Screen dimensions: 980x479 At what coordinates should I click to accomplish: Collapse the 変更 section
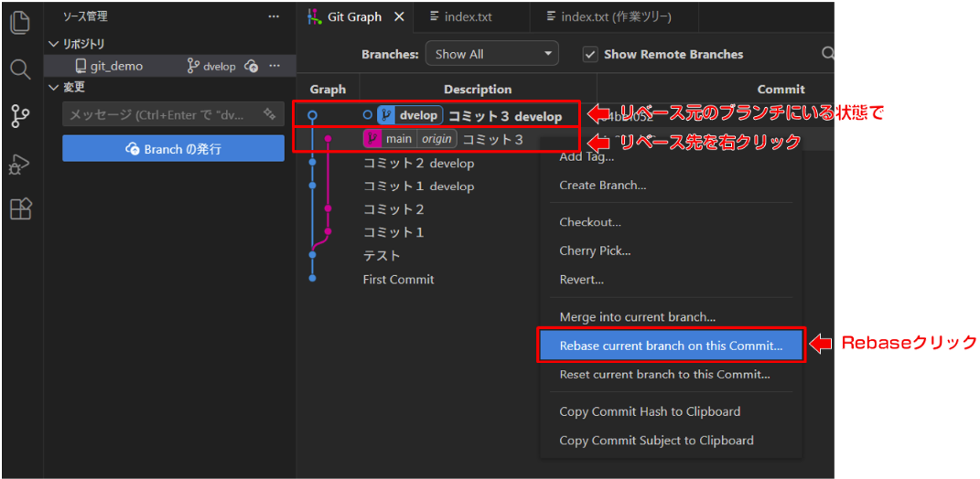(53, 88)
